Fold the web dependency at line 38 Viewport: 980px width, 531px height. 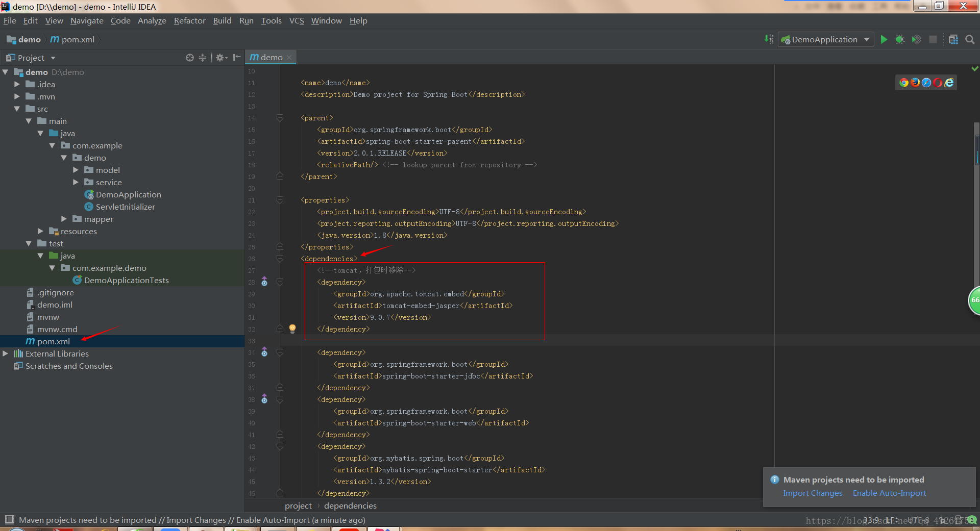pos(280,399)
